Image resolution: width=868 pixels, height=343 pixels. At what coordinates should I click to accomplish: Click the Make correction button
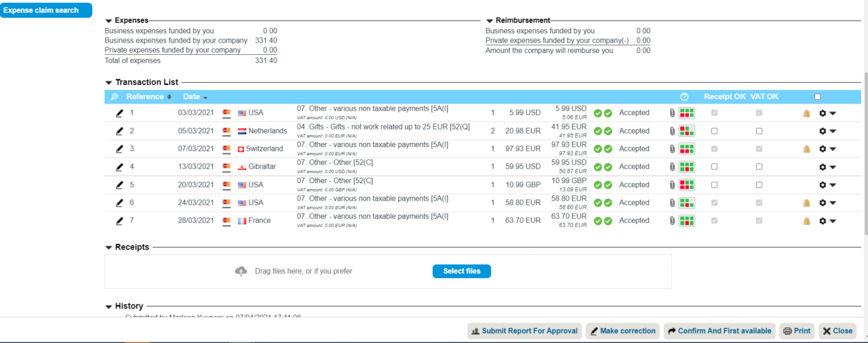[623, 331]
